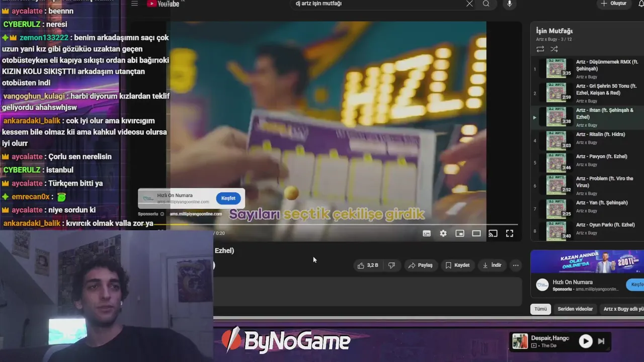This screenshot has height=362, width=644.
Task: Open the notifications bell
Action: click(640, 4)
